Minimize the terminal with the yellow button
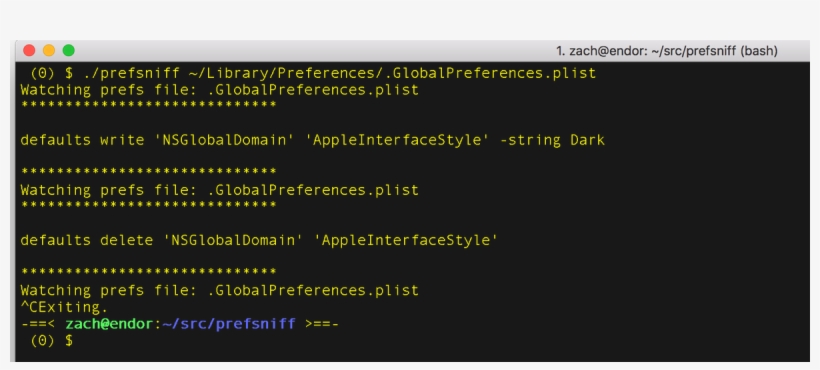The height and width of the screenshot is (370, 820). point(49,51)
